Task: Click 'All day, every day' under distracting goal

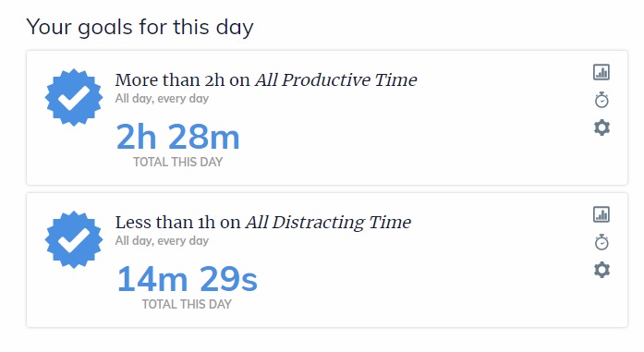Action: pos(162,241)
